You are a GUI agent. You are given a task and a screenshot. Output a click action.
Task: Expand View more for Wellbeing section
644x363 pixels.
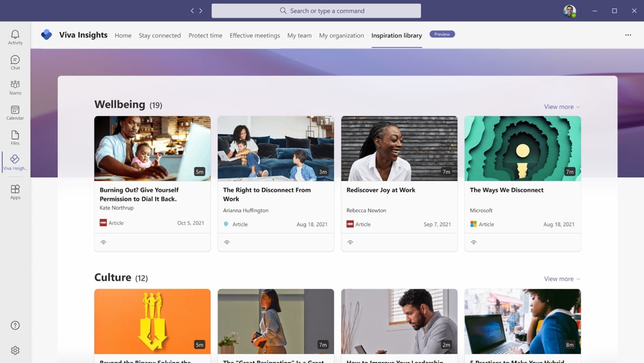point(562,107)
